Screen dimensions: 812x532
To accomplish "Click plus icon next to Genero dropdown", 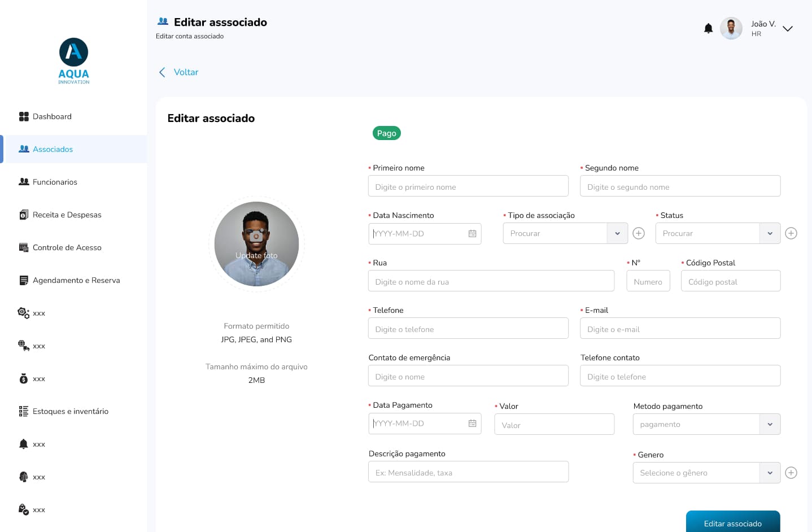I will click(791, 473).
